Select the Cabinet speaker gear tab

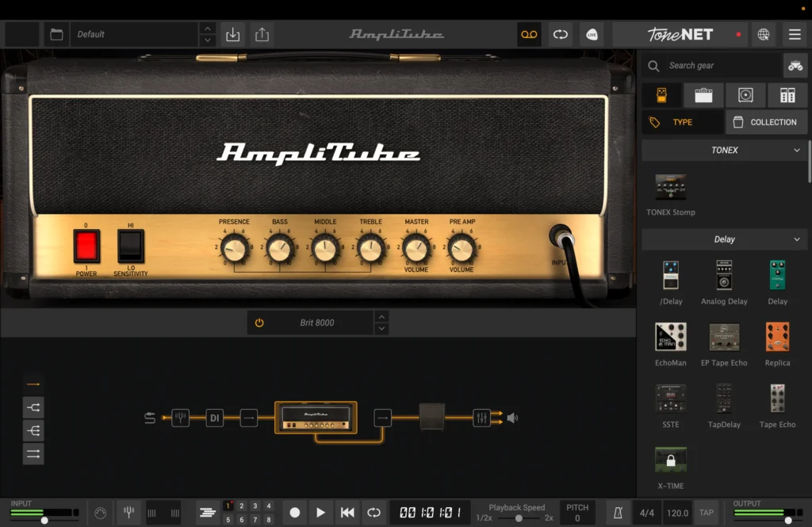tap(745, 95)
